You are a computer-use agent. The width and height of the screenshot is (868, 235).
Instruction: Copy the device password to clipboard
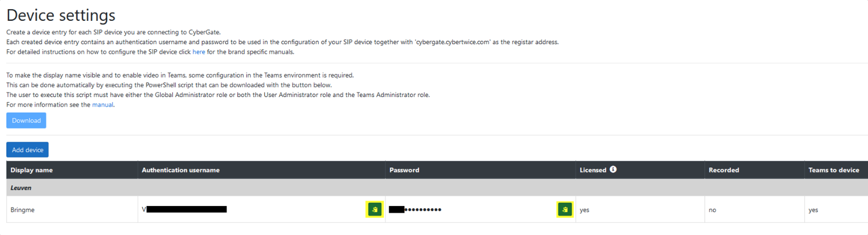coord(565,210)
